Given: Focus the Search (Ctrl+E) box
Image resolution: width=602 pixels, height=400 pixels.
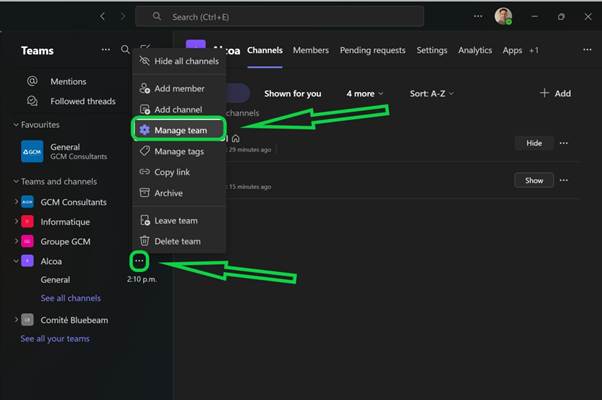Looking at the screenshot, I should [x=280, y=17].
